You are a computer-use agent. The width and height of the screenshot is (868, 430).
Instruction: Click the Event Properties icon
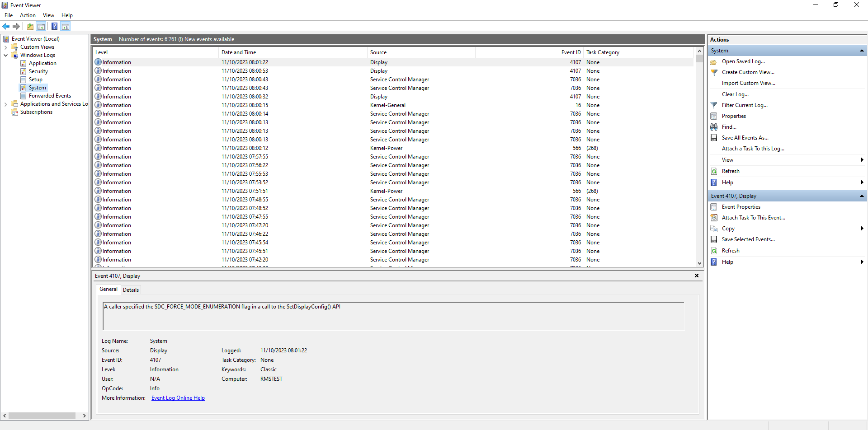point(714,207)
